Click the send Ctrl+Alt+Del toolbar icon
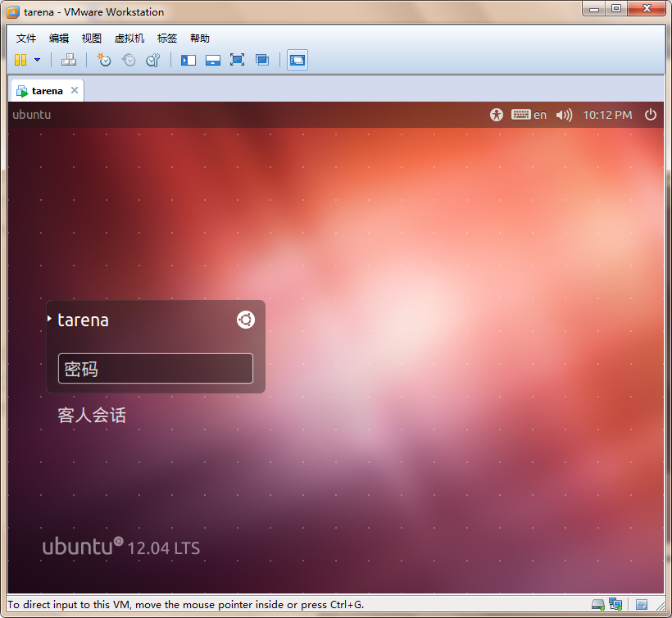 pyautogui.click(x=69, y=60)
